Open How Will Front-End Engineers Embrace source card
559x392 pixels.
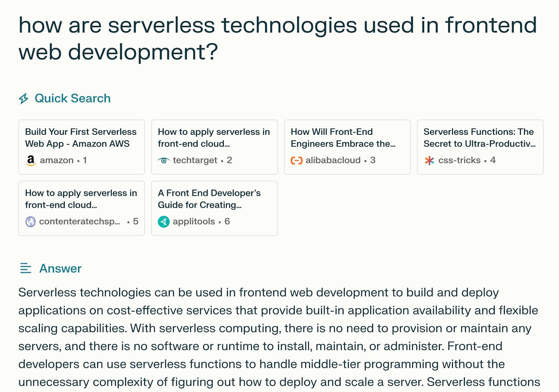[x=347, y=147]
